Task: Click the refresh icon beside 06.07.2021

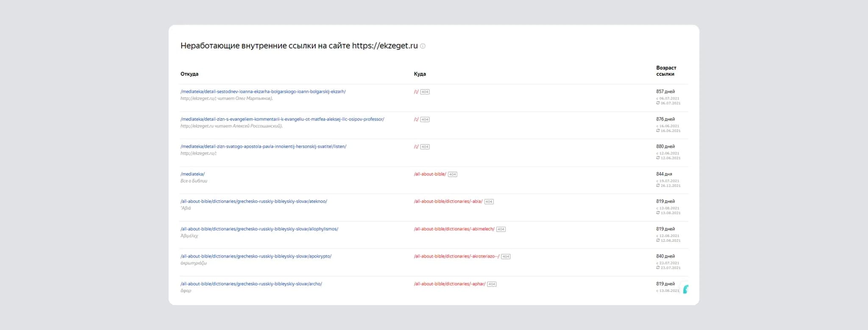Action: 658,103
